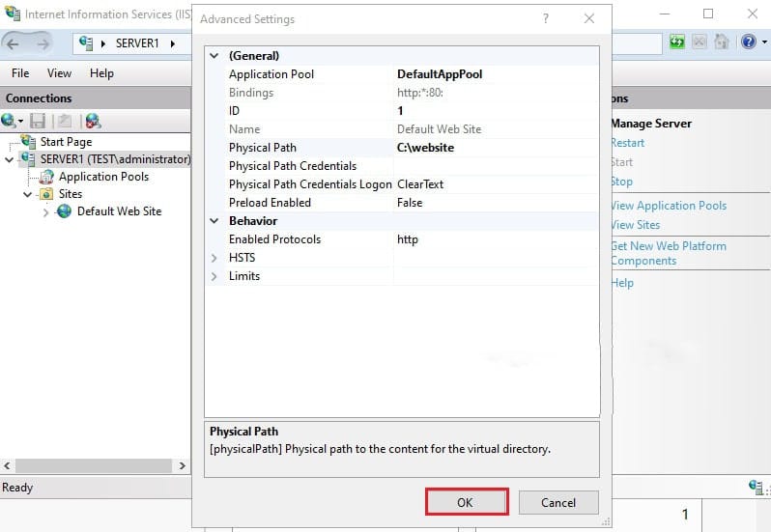Click the green refresh icon in toolbar
The height and width of the screenshot is (532, 771).
coord(677,42)
